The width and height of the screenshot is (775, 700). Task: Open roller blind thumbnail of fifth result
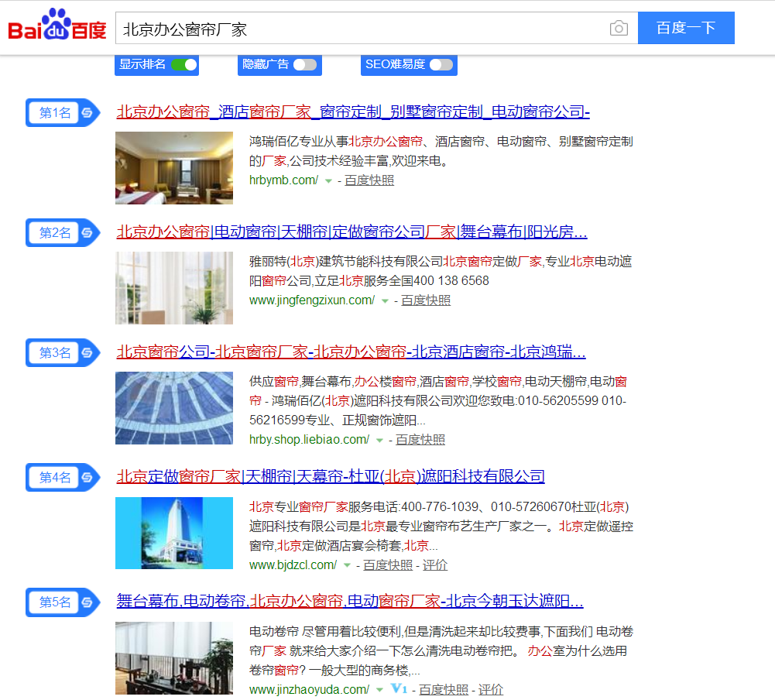pyautogui.click(x=174, y=658)
